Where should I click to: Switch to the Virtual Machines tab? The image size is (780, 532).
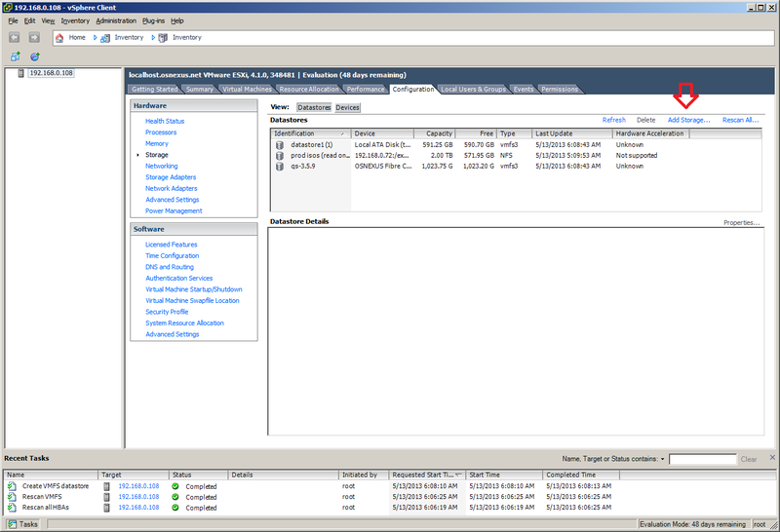(x=247, y=89)
